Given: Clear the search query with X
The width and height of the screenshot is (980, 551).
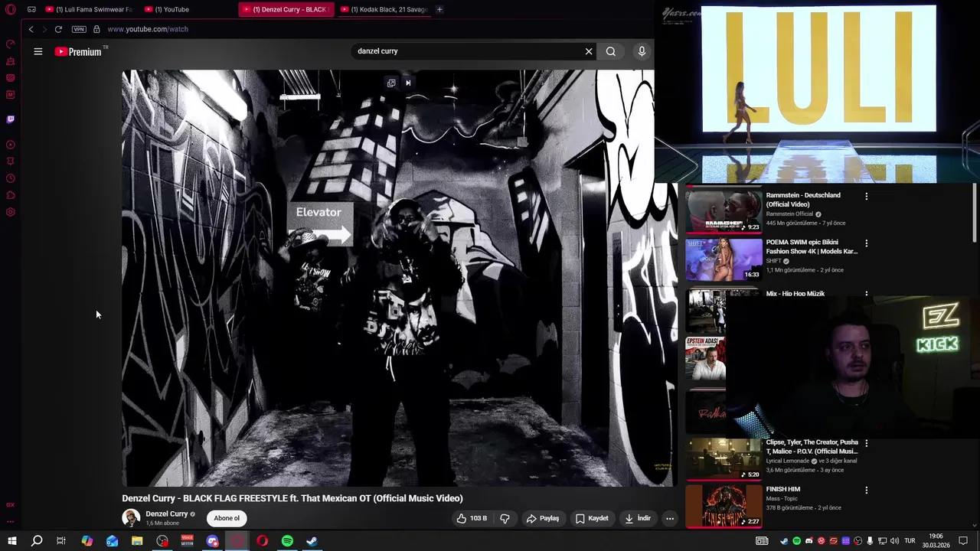Looking at the screenshot, I should [589, 51].
